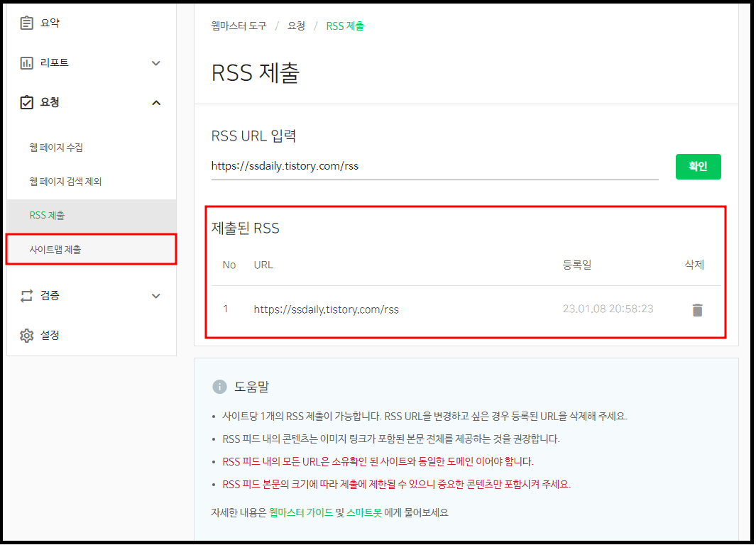Click the 설정 gear icon

26,336
